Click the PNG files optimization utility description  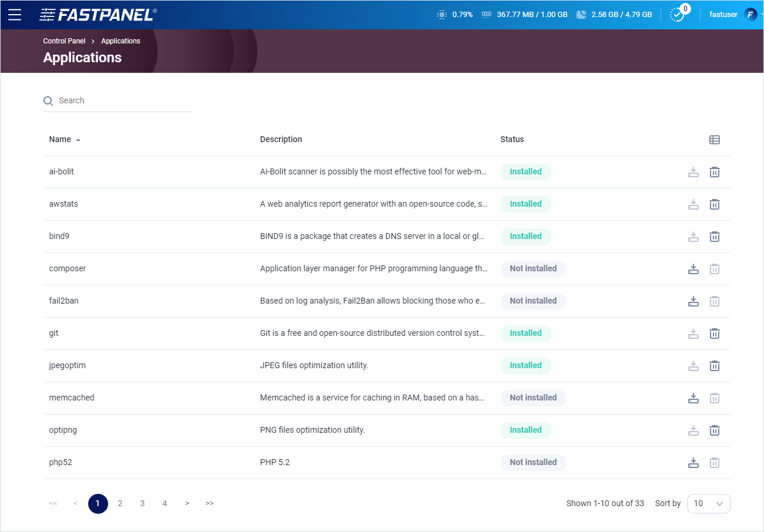coord(313,430)
